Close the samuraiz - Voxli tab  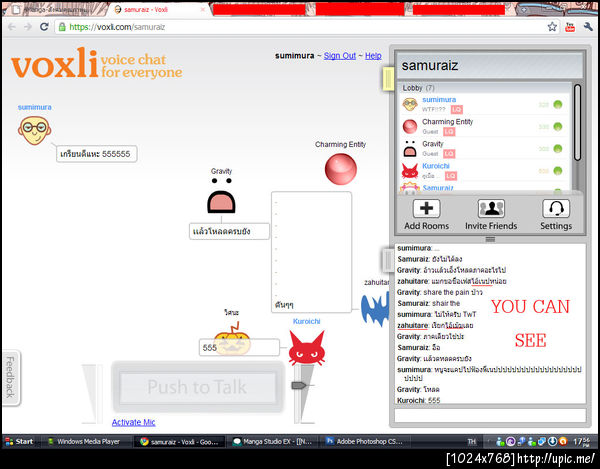point(202,10)
